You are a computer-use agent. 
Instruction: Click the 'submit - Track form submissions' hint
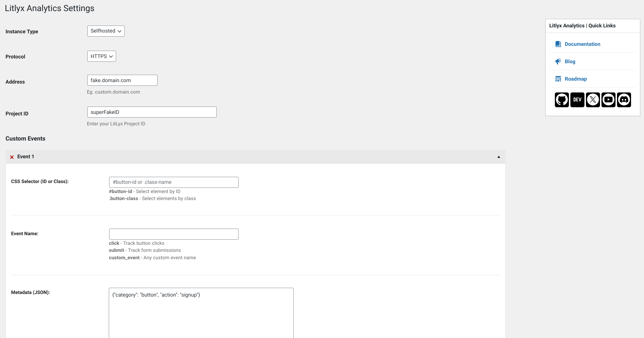pos(145,250)
